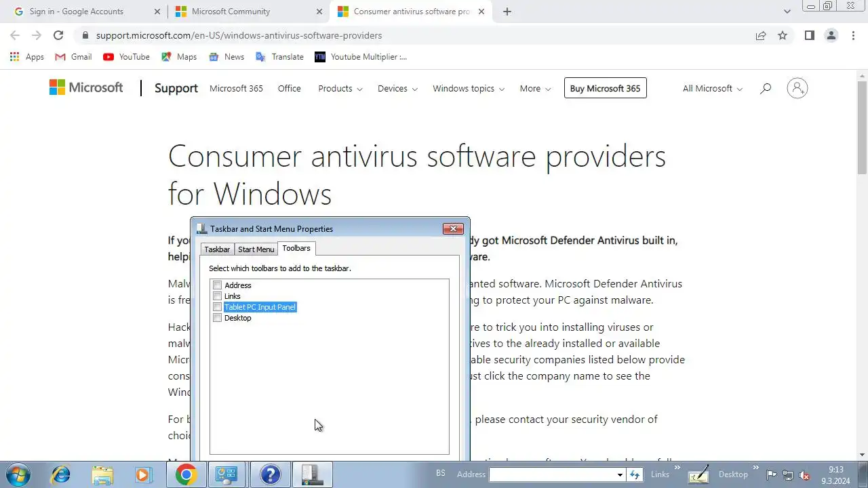Close Taskbar and Start Menu Properties dialog
Image resolution: width=868 pixels, height=488 pixels.
click(x=453, y=229)
